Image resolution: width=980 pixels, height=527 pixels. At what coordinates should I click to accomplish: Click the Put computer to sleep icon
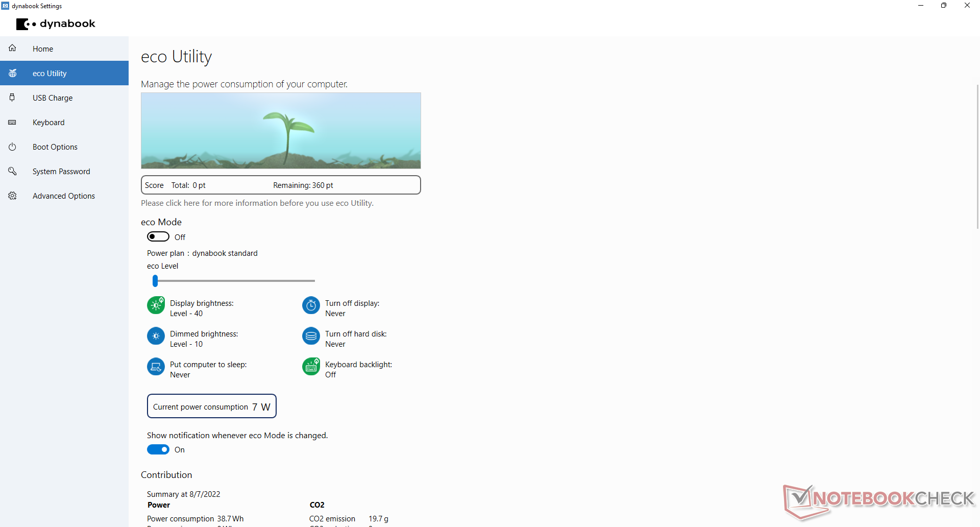[156, 367]
